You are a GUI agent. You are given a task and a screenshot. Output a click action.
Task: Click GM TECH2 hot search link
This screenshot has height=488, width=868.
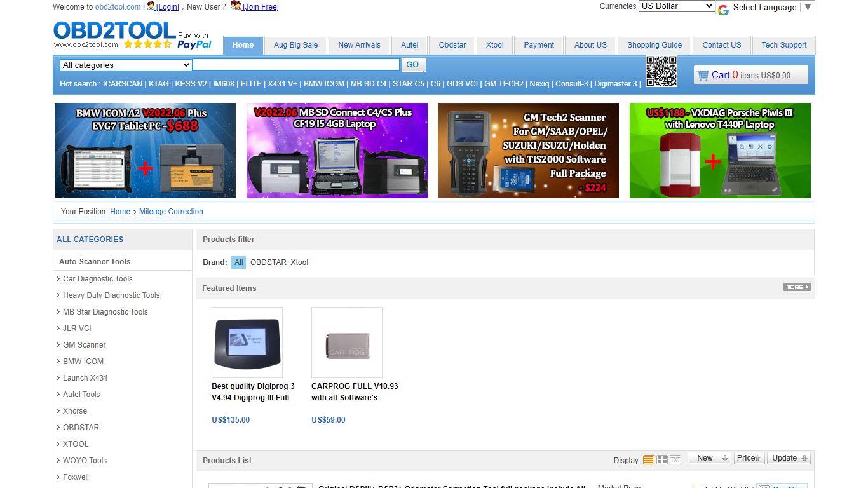504,84
